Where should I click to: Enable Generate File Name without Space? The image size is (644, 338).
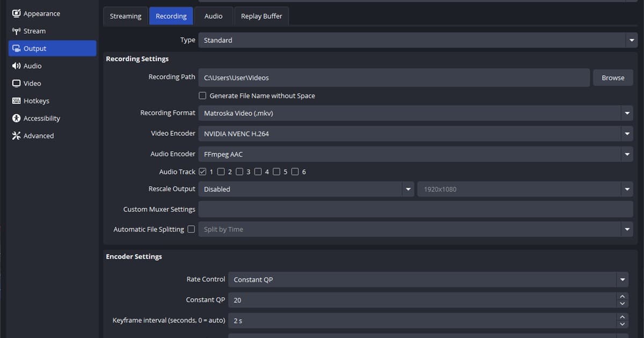202,95
